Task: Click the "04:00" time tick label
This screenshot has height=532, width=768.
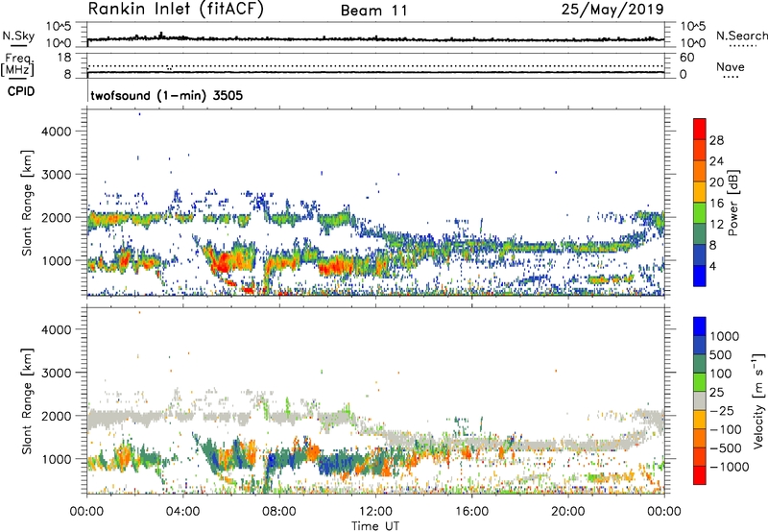Action: tap(182, 512)
